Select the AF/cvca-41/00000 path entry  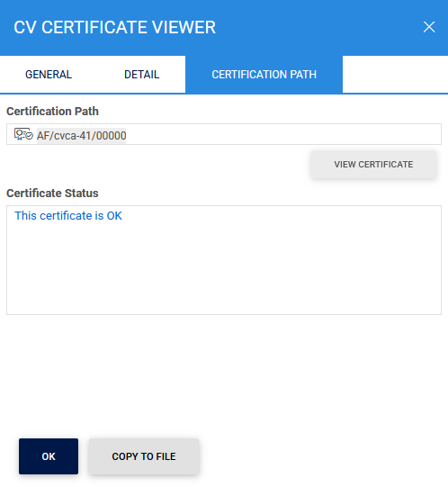tap(81, 136)
